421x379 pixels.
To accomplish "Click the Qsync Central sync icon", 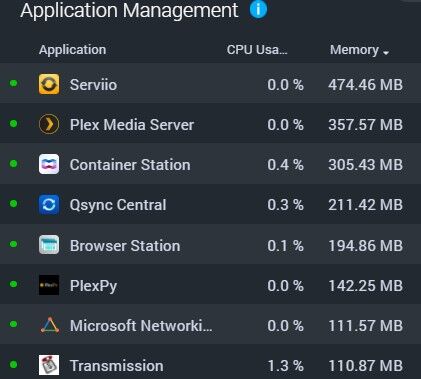I will point(49,205).
